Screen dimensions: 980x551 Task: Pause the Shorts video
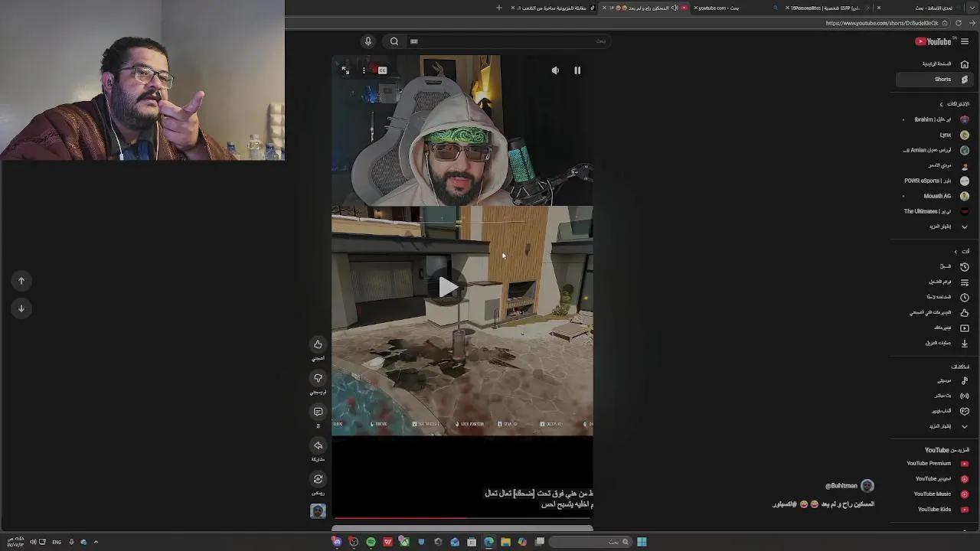coord(577,70)
